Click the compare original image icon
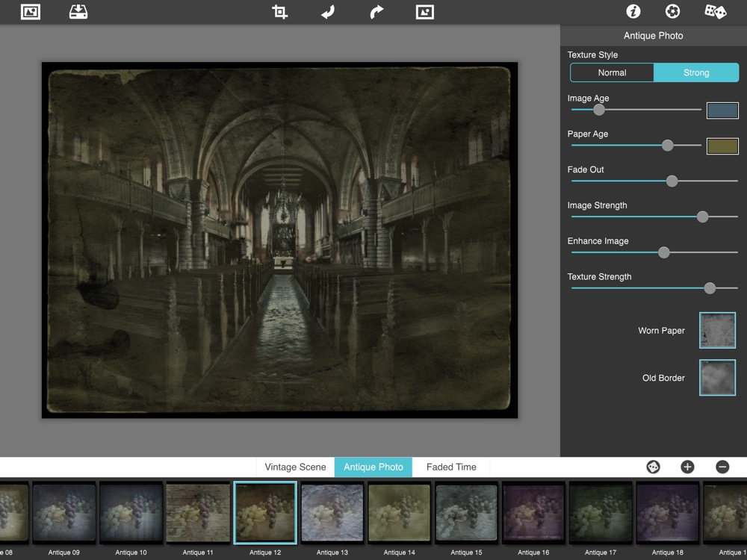747x560 pixels. tap(424, 12)
